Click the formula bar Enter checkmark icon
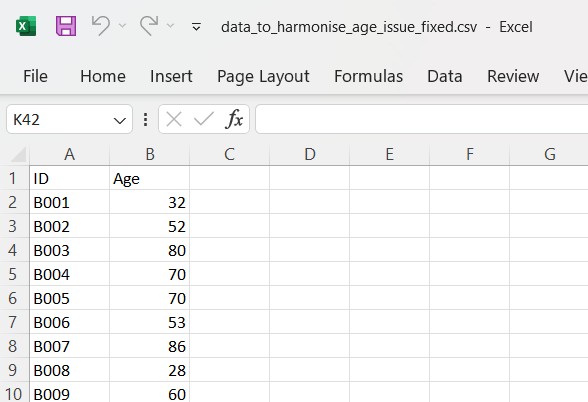The width and height of the screenshot is (588, 402). click(x=204, y=119)
